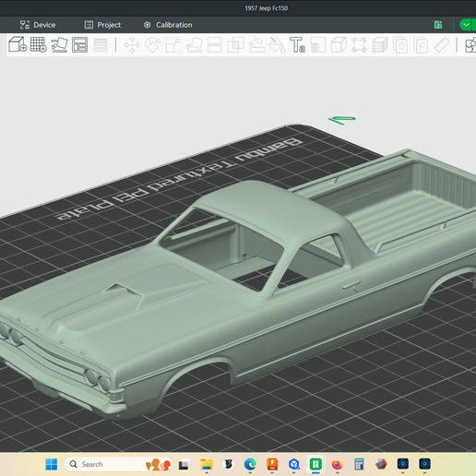Open the Assembly view puzzle icon

pyautogui.click(x=470, y=45)
